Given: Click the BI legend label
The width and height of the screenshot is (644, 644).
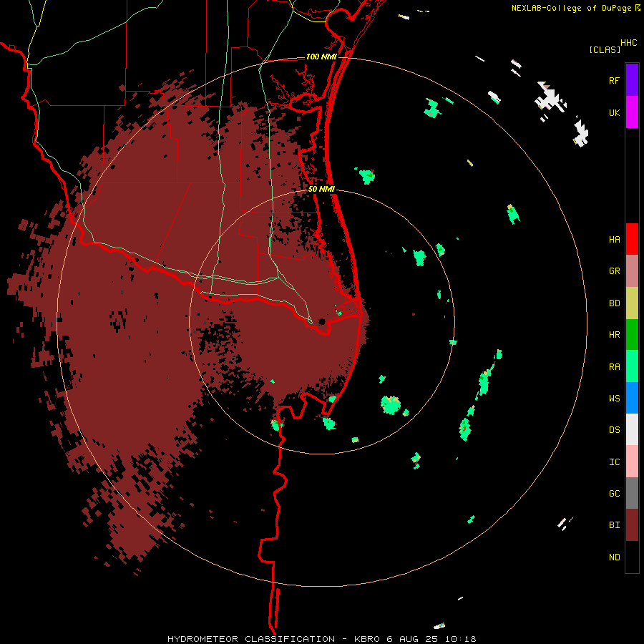Looking at the screenshot, I should (x=615, y=525).
